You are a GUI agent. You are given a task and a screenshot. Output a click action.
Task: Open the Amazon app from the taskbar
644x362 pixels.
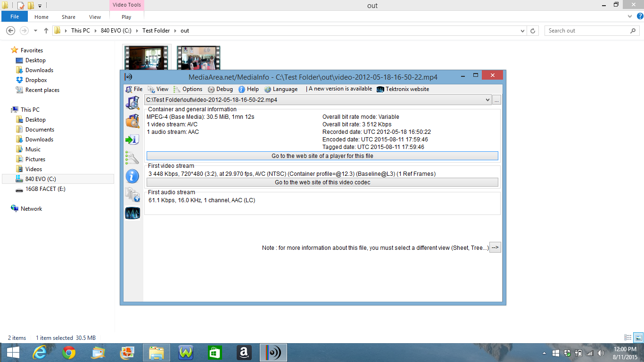[244, 353]
